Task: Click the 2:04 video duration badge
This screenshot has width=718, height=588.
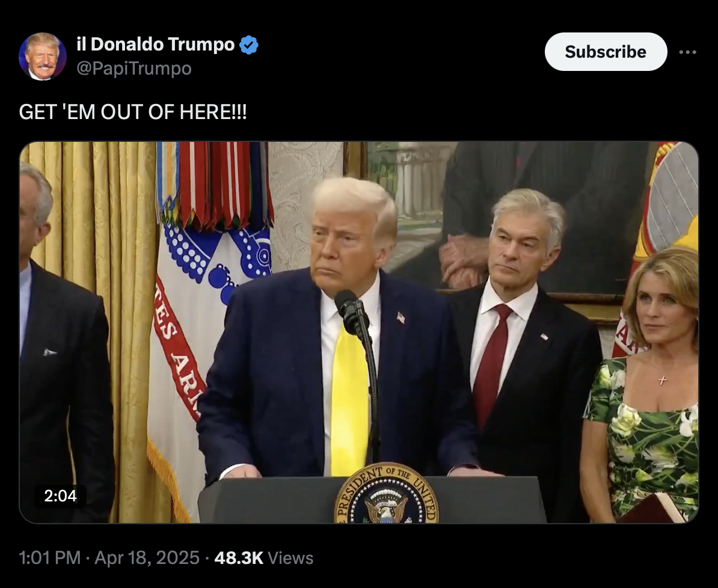Action: (x=61, y=495)
